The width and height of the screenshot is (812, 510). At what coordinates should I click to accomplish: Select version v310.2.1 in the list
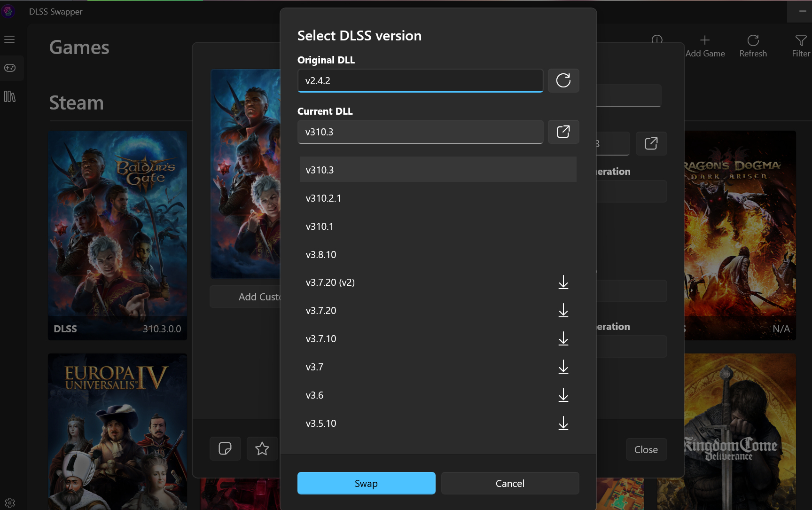438,198
